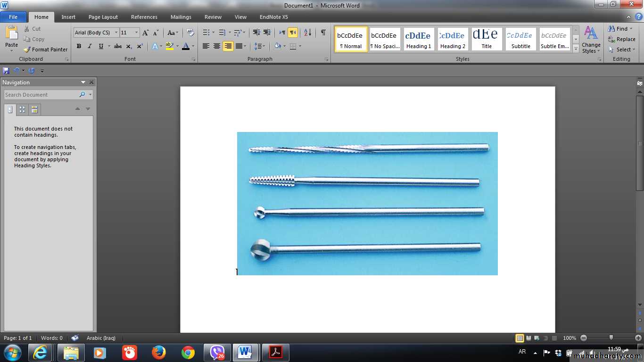
Task: Click the Search Document input field
Action: [41, 95]
